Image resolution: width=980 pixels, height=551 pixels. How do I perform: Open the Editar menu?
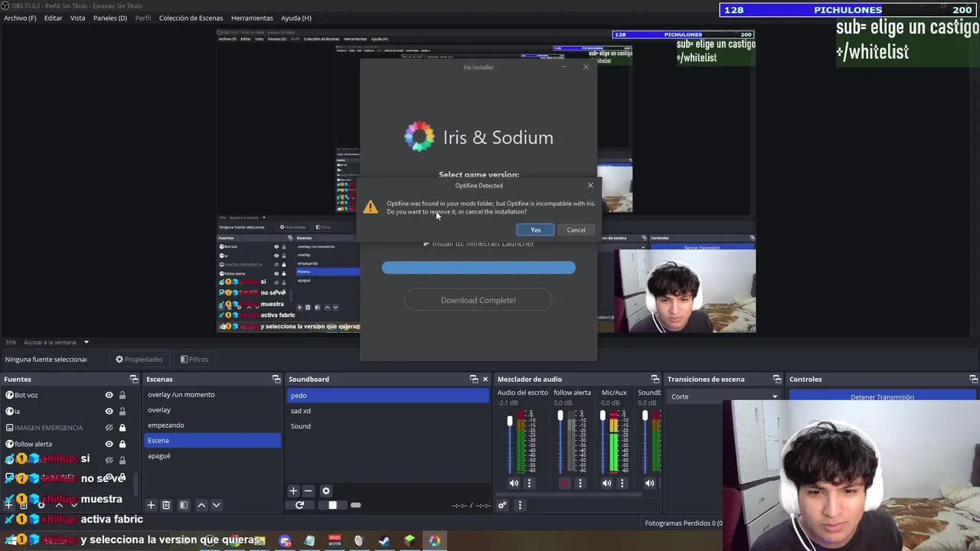coord(53,18)
